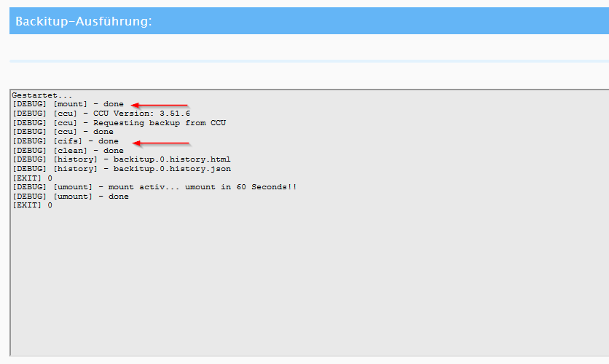
Task: Click the 'backitup.0.history.json' log line
Action: pyautogui.click(x=122, y=169)
